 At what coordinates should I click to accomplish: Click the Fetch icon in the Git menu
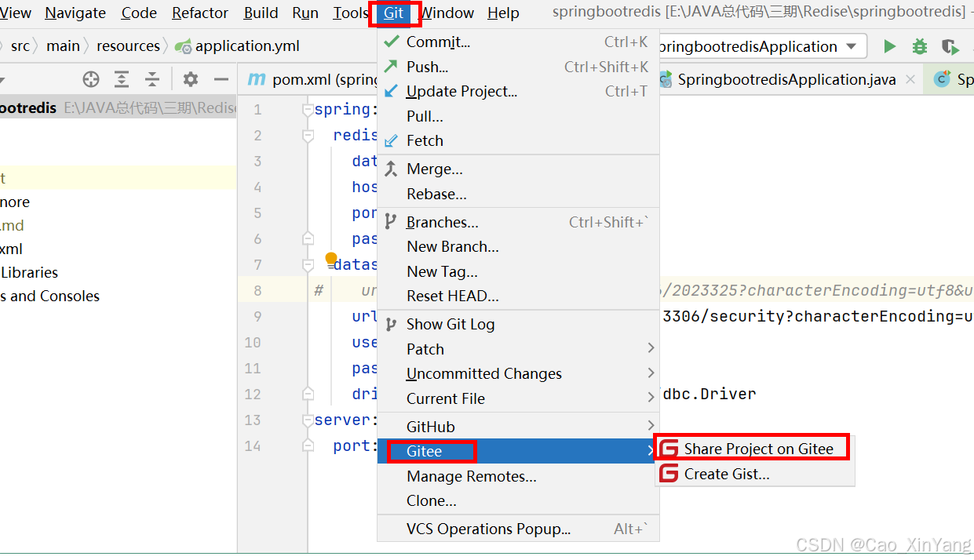click(391, 141)
